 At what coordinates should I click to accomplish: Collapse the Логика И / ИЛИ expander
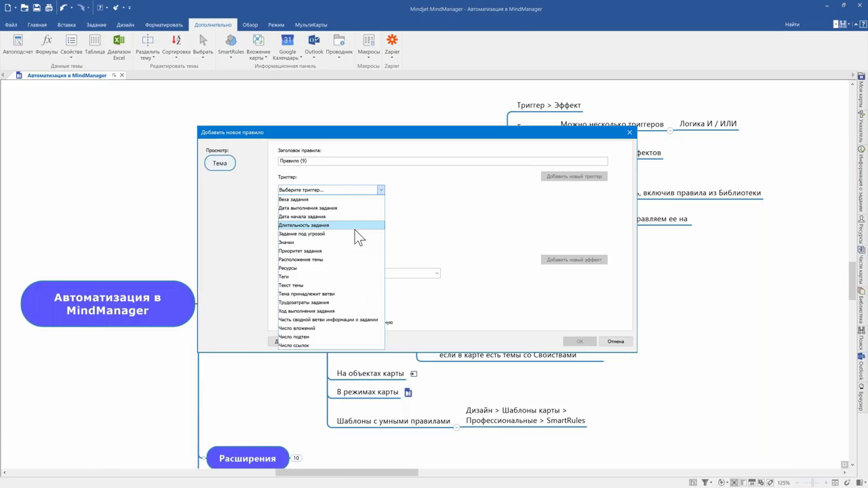point(670,130)
